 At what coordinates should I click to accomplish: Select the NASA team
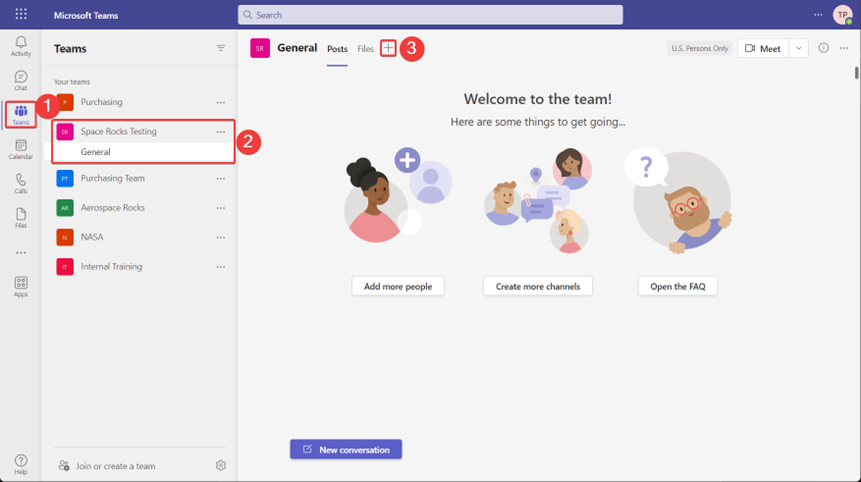[92, 238]
